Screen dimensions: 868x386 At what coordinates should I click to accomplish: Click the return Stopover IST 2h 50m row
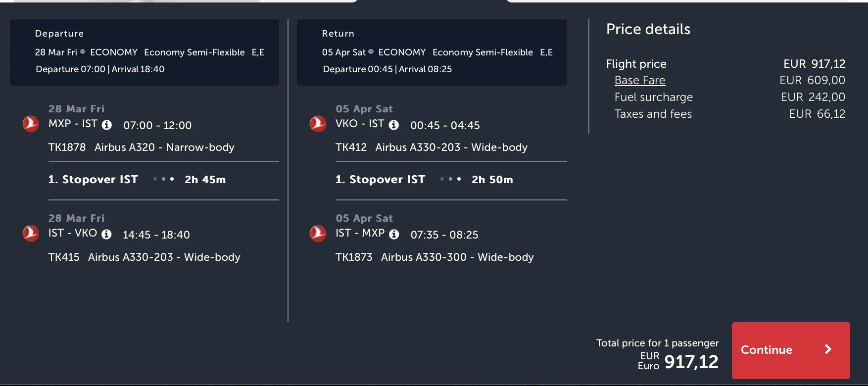pyautogui.click(x=450, y=180)
